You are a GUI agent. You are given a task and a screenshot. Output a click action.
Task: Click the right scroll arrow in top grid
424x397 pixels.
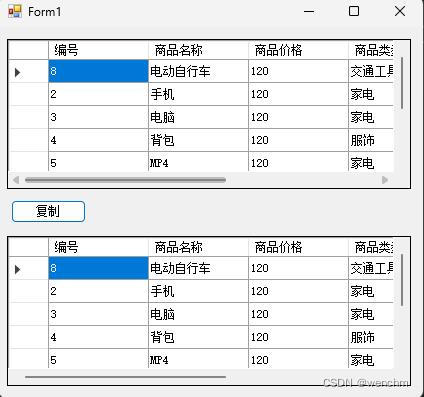click(385, 180)
